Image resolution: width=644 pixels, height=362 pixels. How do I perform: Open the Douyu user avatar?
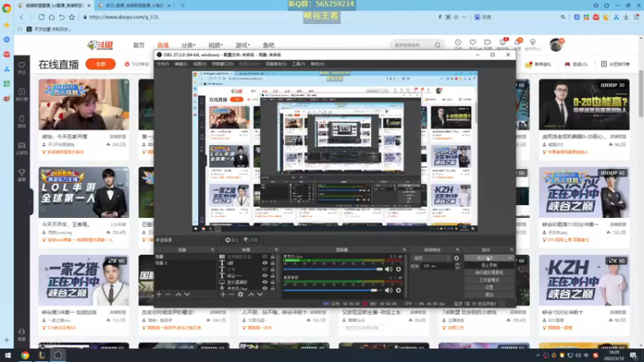(x=556, y=44)
